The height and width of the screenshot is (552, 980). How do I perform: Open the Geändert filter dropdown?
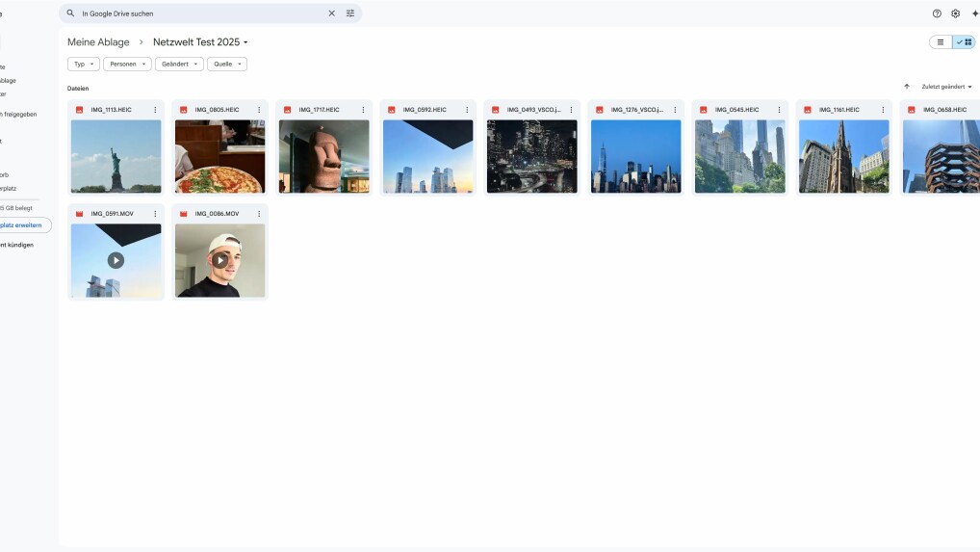tap(179, 64)
